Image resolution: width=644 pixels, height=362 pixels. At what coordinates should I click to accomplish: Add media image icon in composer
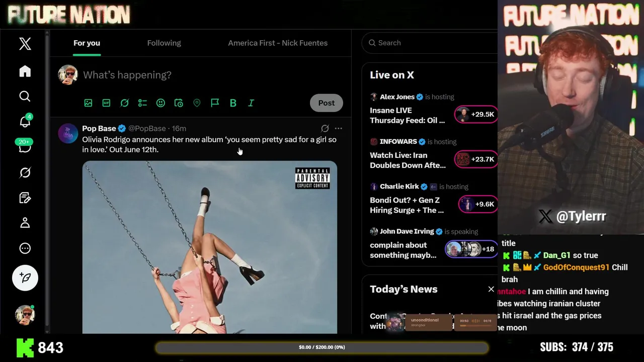coord(88,103)
